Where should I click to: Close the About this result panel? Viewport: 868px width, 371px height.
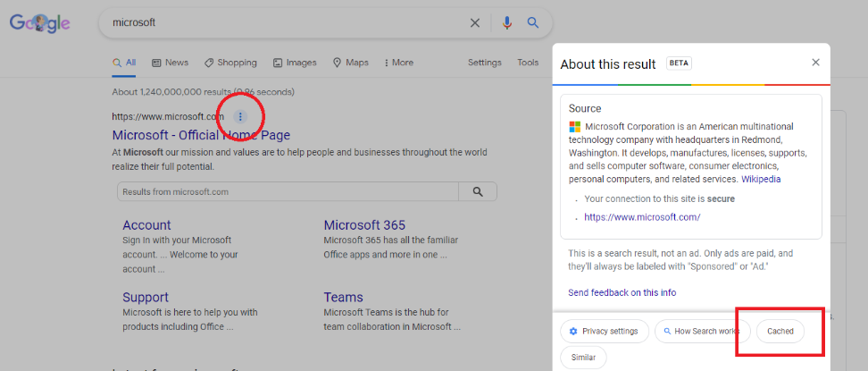point(815,63)
